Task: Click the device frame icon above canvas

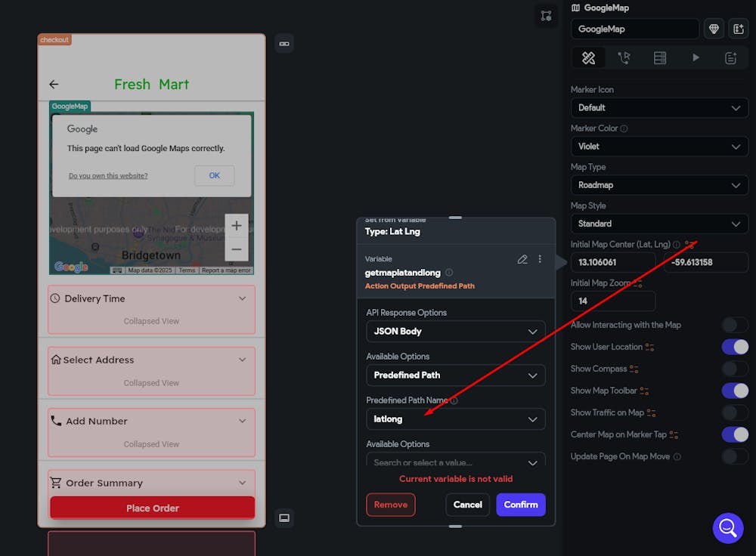Action: pos(284,44)
